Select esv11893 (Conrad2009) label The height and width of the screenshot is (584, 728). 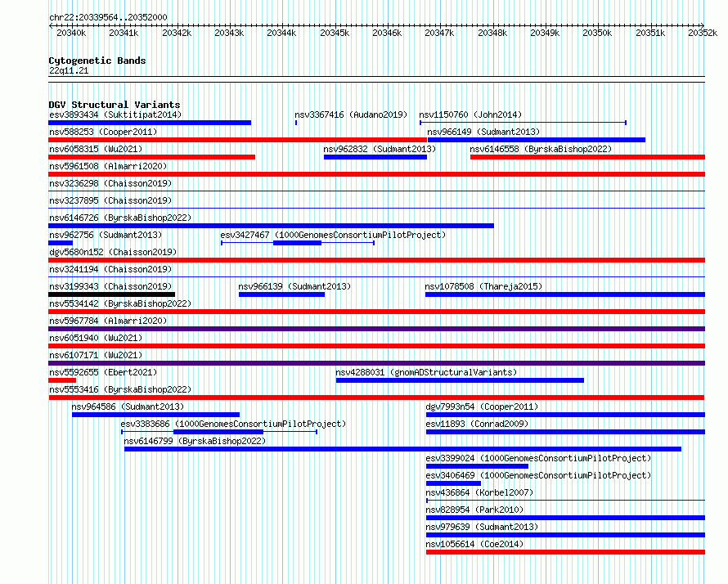click(x=477, y=424)
